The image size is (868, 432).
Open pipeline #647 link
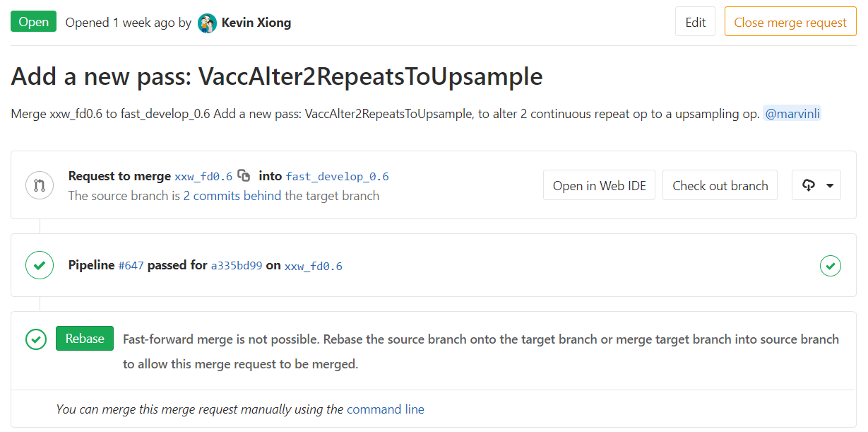[131, 266]
